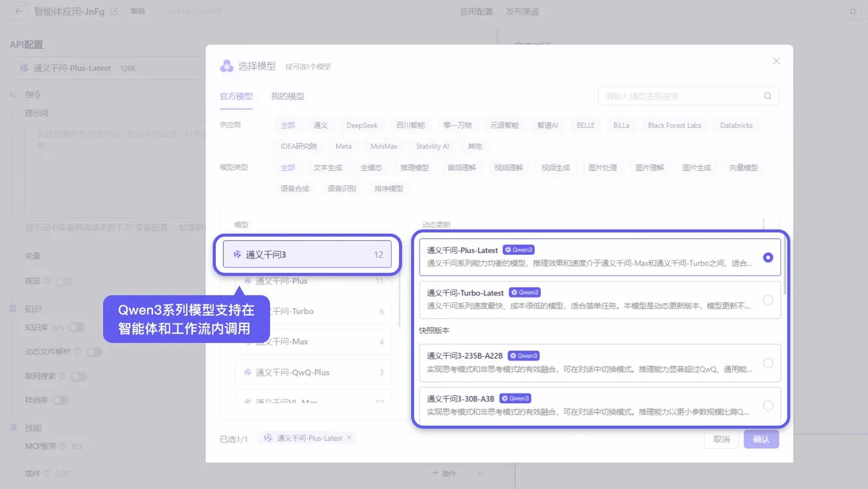Close the 选择模型 dialog

776,61
